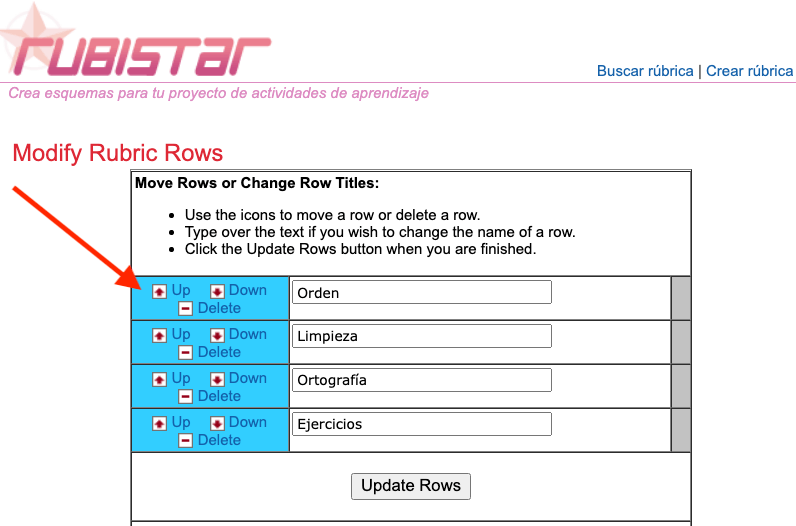Select the Limpieza row title text box

pyautogui.click(x=421, y=336)
